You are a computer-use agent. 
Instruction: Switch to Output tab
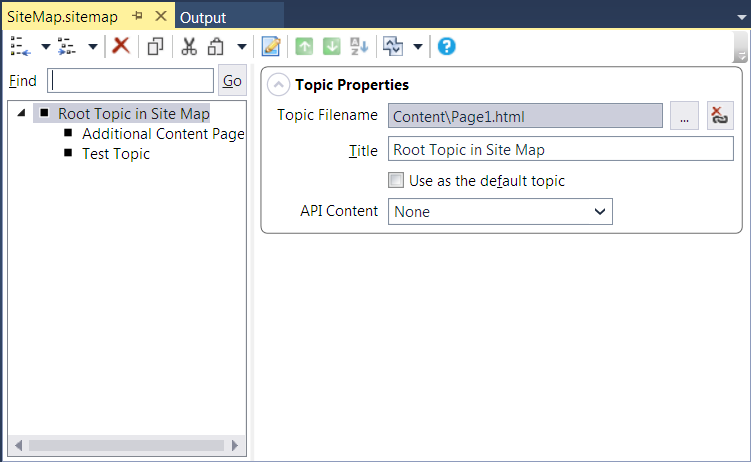click(203, 18)
